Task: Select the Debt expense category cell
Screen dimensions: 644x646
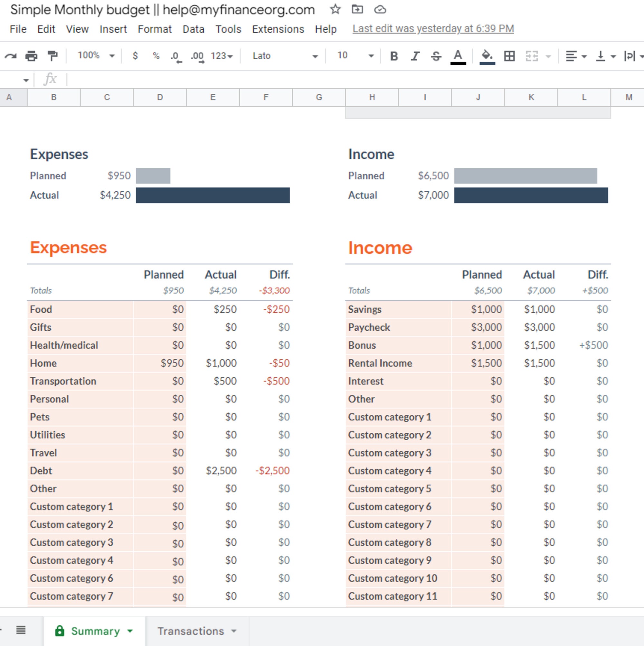Action: pyautogui.click(x=80, y=471)
